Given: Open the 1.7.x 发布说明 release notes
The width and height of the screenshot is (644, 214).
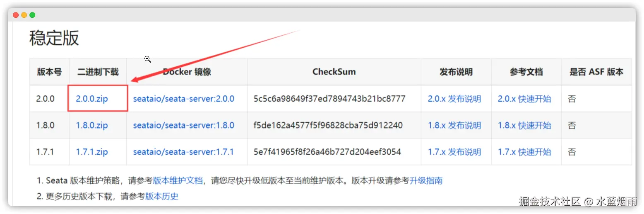Looking at the screenshot, I should (454, 152).
